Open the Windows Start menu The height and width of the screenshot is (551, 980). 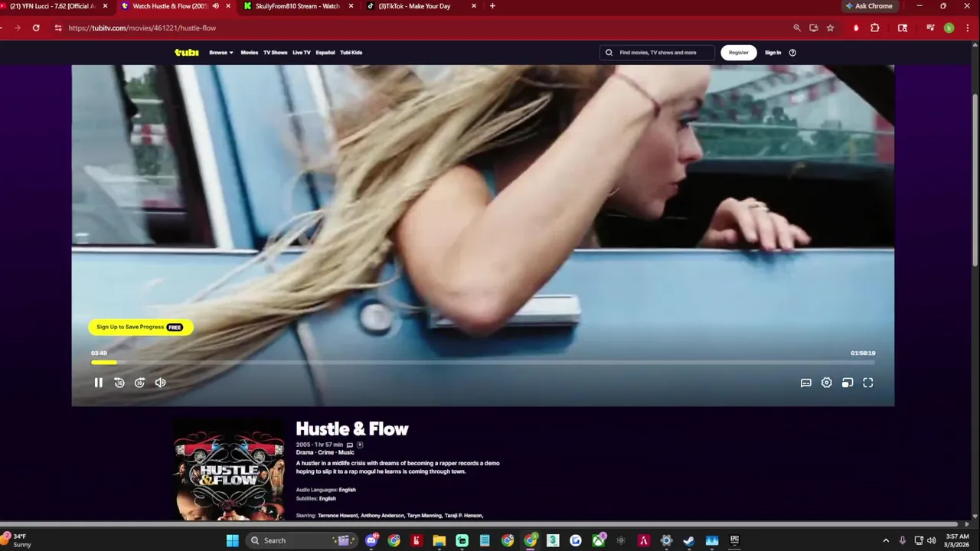(x=233, y=540)
